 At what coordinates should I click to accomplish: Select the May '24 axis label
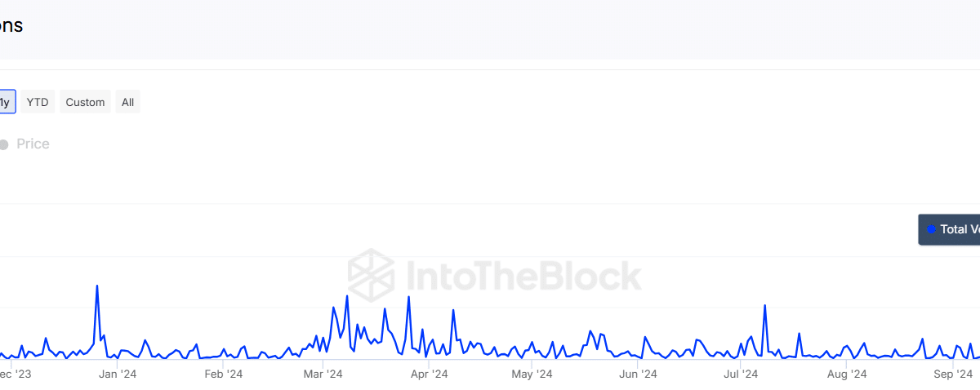point(532,374)
